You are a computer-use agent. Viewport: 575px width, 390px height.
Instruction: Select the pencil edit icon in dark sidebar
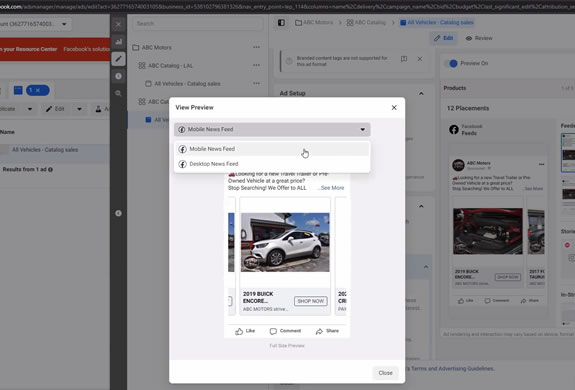coord(118,59)
